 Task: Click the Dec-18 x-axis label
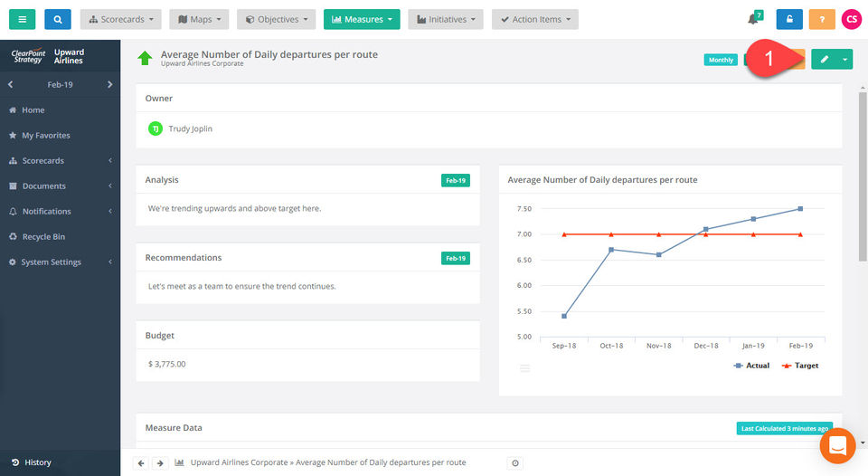(x=706, y=346)
